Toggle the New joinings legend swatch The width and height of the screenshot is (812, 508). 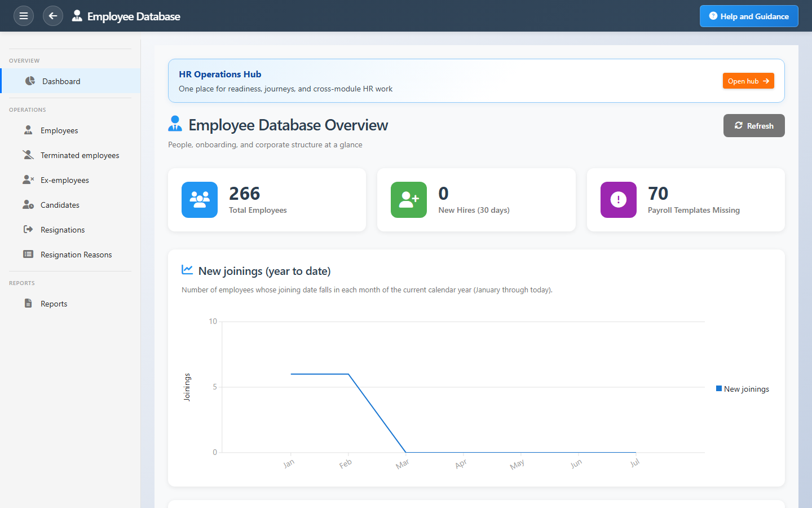[x=719, y=388]
